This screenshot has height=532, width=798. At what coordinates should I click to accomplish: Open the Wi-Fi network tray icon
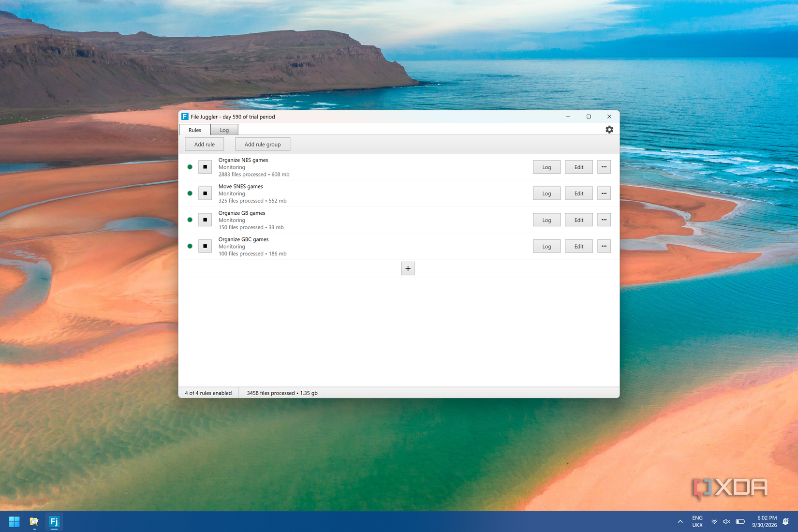pos(714,522)
